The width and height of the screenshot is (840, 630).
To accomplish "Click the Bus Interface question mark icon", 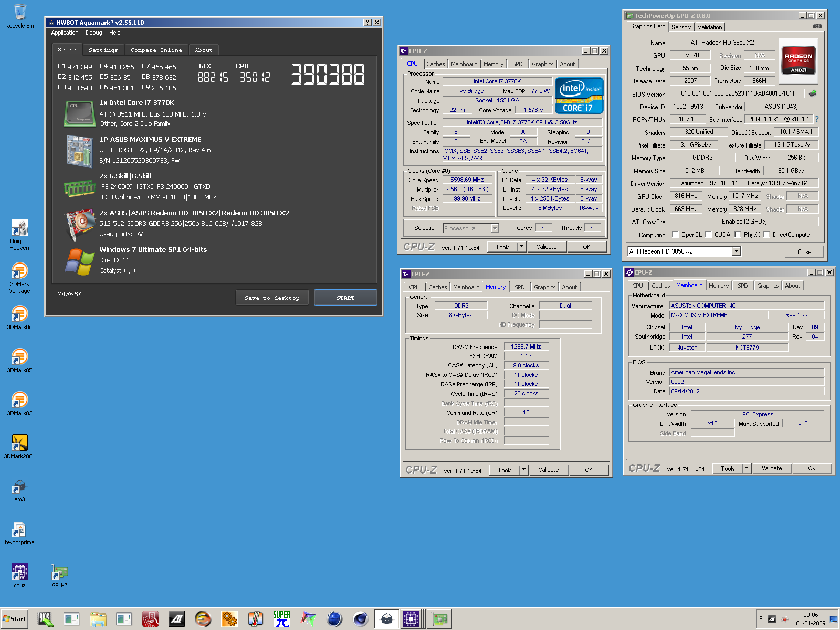I will (x=817, y=119).
